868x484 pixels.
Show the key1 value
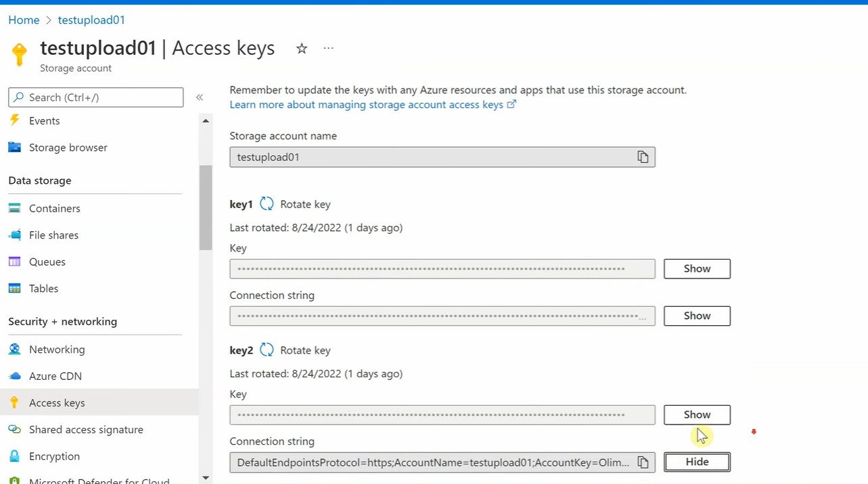(696, 268)
